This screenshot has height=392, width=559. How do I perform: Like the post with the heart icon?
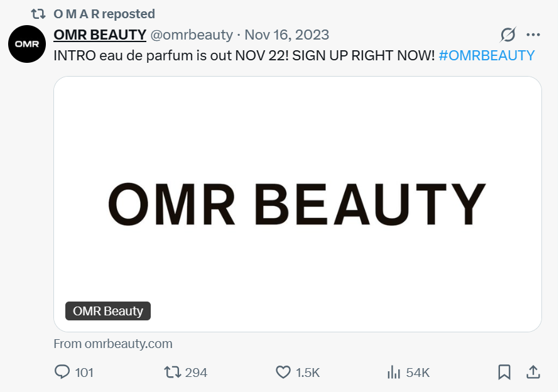pos(283,372)
